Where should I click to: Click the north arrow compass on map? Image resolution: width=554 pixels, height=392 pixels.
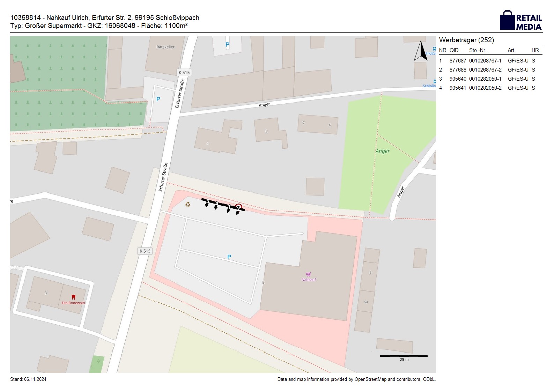click(421, 51)
